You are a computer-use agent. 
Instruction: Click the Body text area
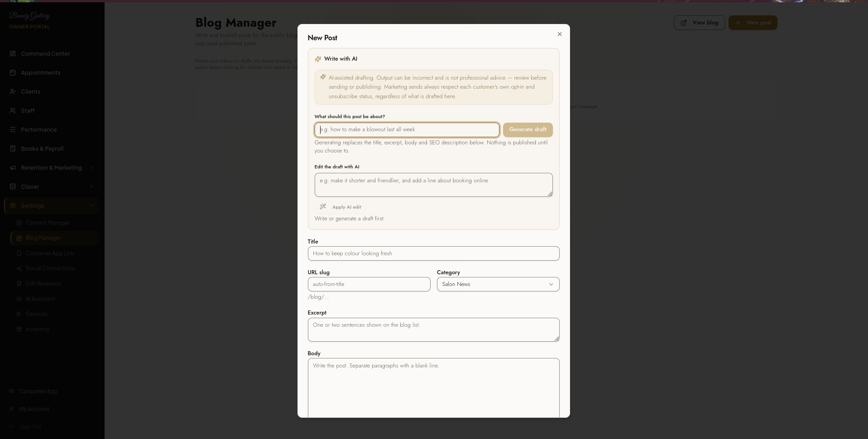click(434, 387)
